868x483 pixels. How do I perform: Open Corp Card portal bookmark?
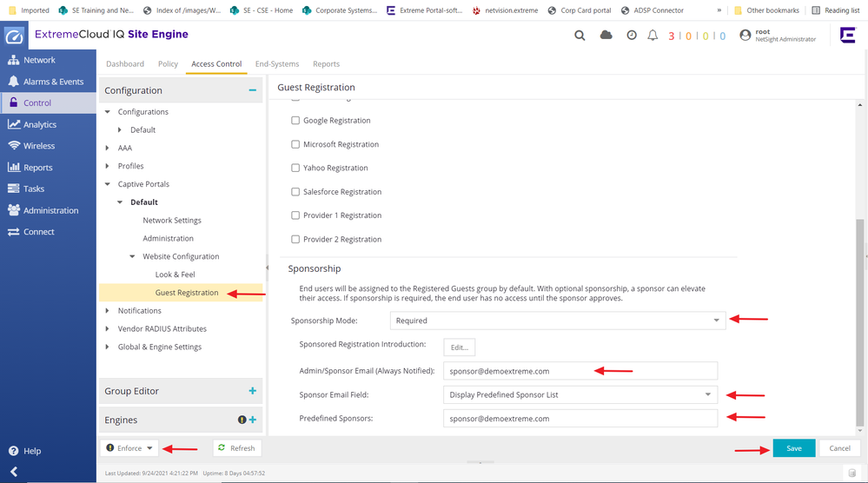pos(579,10)
